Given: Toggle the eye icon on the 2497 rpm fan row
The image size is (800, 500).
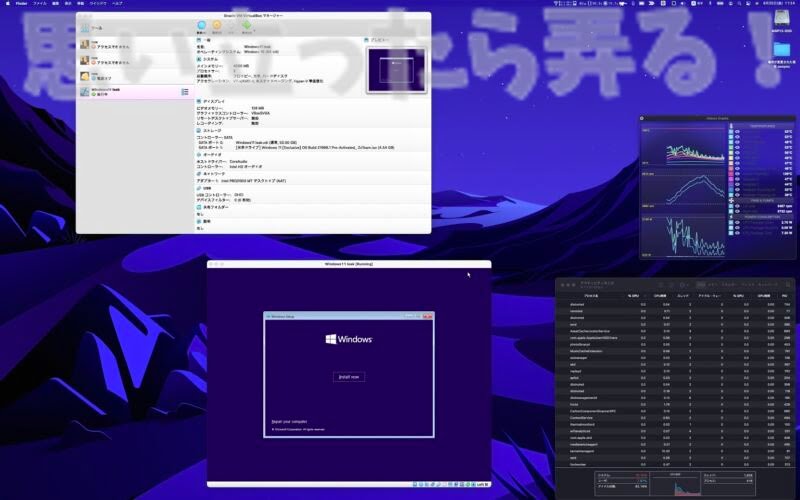Looking at the screenshot, I should coord(737,206).
